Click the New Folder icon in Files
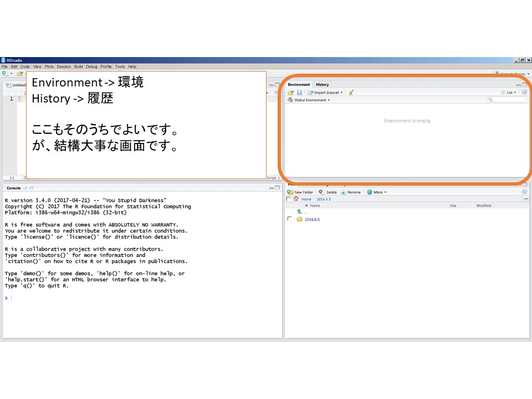The height and width of the screenshot is (399, 532). point(290,192)
